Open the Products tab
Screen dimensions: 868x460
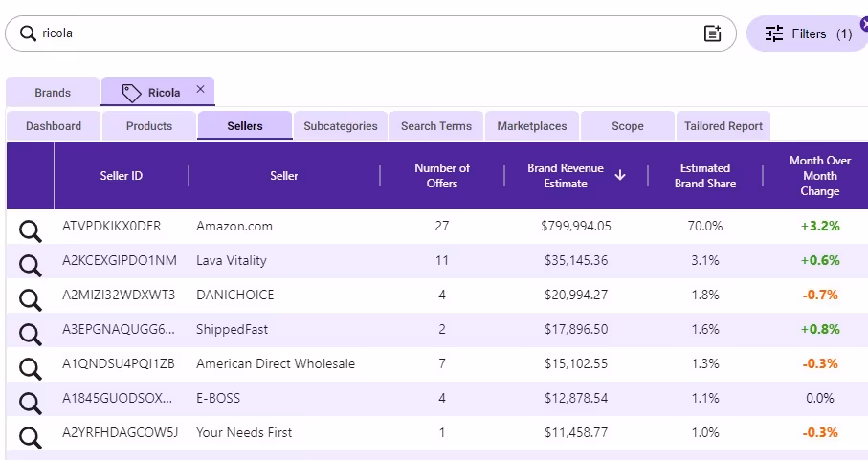(x=149, y=126)
